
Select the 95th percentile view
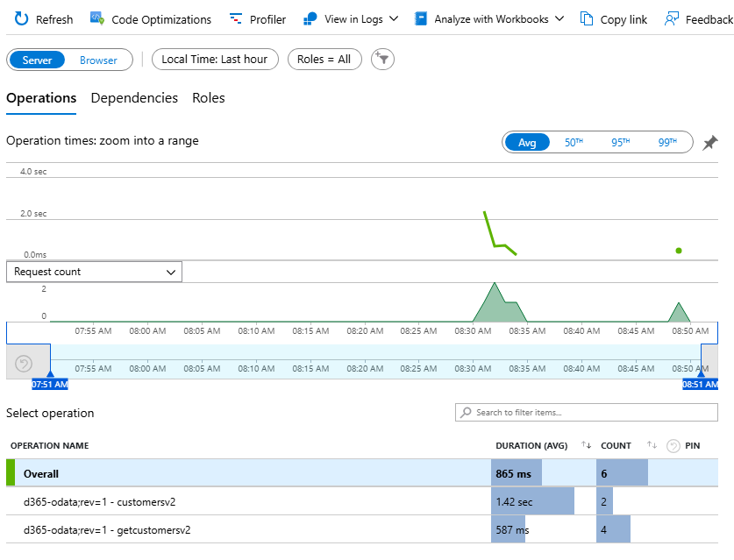621,141
